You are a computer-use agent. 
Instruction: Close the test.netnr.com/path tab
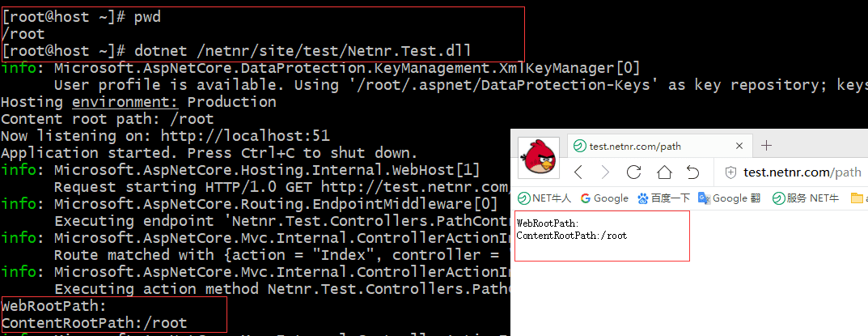739,147
